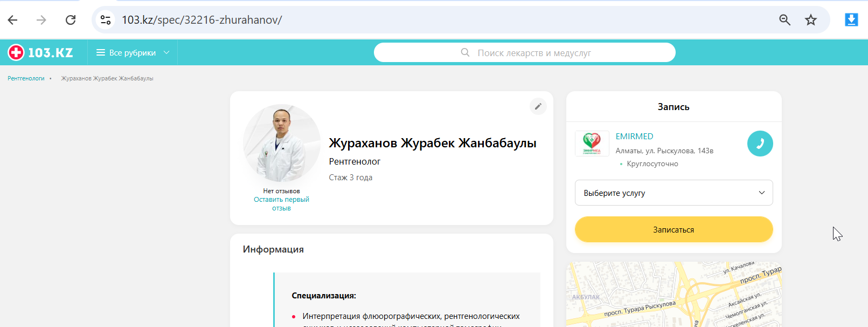
Task: Open 103.KZ home logo
Action: coord(40,52)
